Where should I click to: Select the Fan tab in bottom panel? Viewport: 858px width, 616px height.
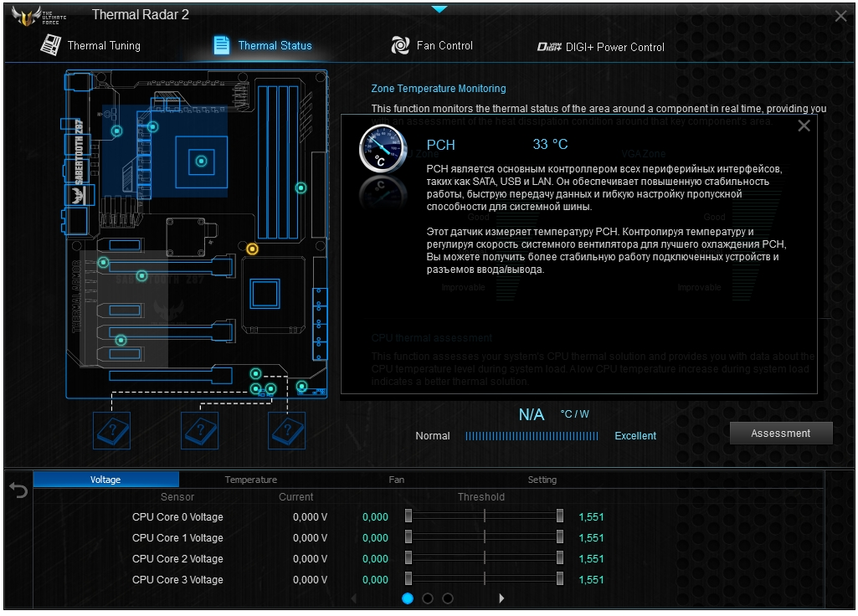[396, 480]
